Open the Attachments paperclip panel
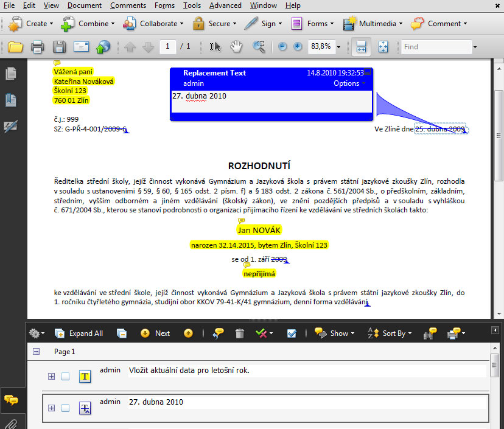This screenshot has width=504, height=429. [10, 424]
